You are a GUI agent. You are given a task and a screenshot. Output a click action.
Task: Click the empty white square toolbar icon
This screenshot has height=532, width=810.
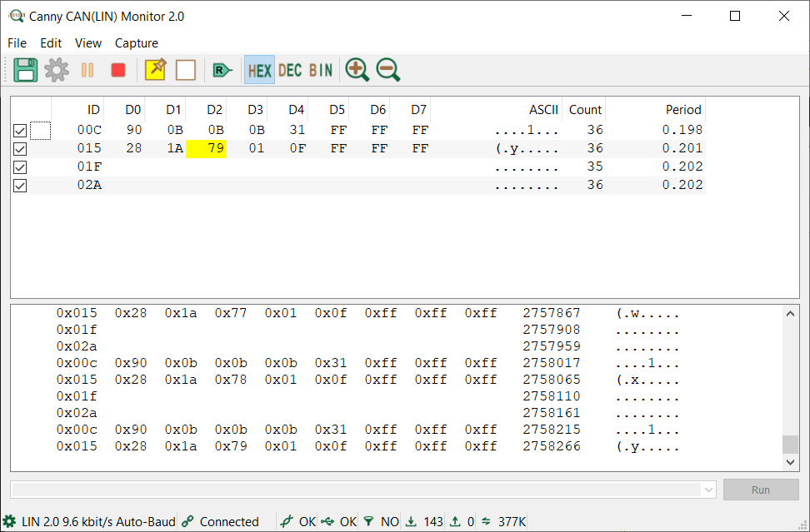pos(186,70)
